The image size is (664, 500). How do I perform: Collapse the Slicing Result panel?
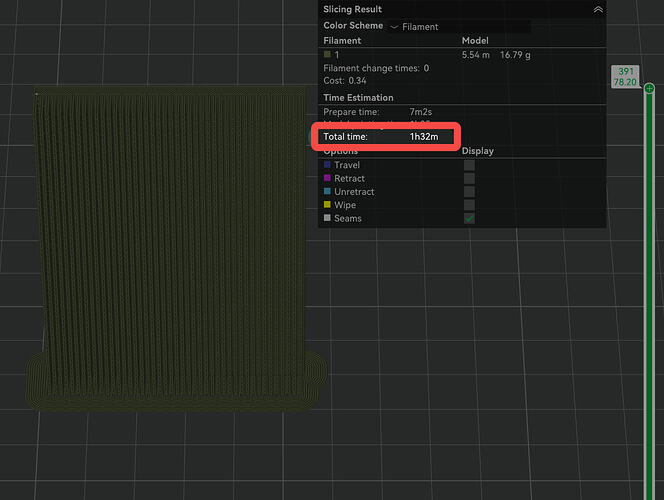click(x=598, y=9)
